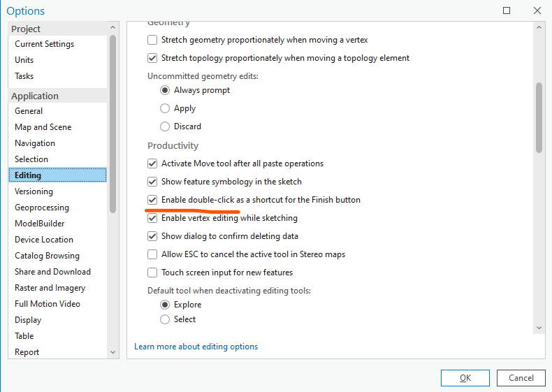Viewport: 552px width, 392px height.
Task: Enable Touch screen input for new features
Action: (152, 273)
